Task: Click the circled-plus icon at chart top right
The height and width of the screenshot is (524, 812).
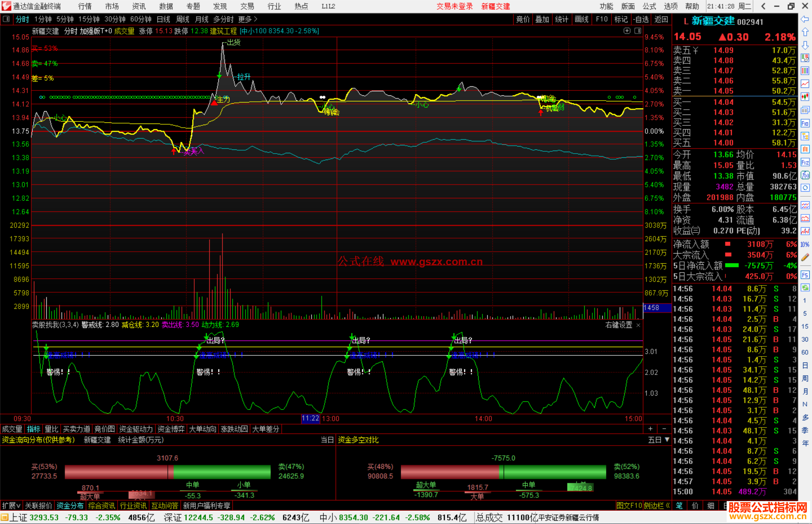Action: (627, 31)
